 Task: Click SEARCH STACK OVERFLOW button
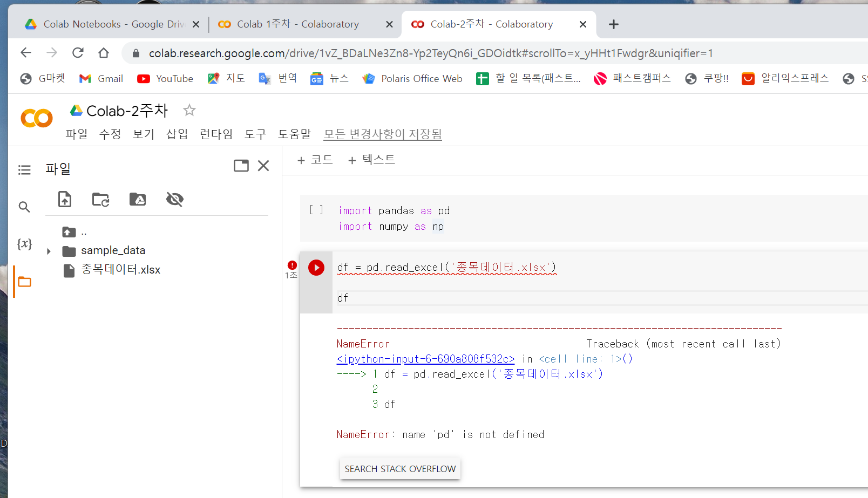click(400, 469)
